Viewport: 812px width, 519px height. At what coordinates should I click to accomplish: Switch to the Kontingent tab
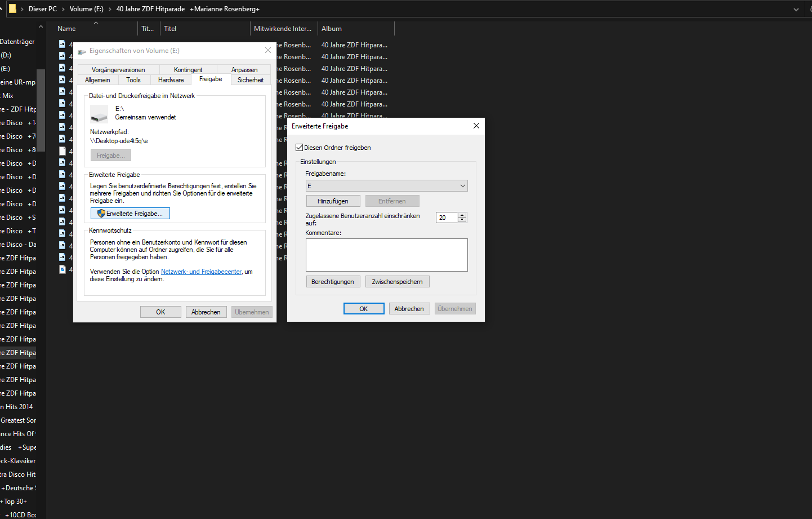(188, 70)
